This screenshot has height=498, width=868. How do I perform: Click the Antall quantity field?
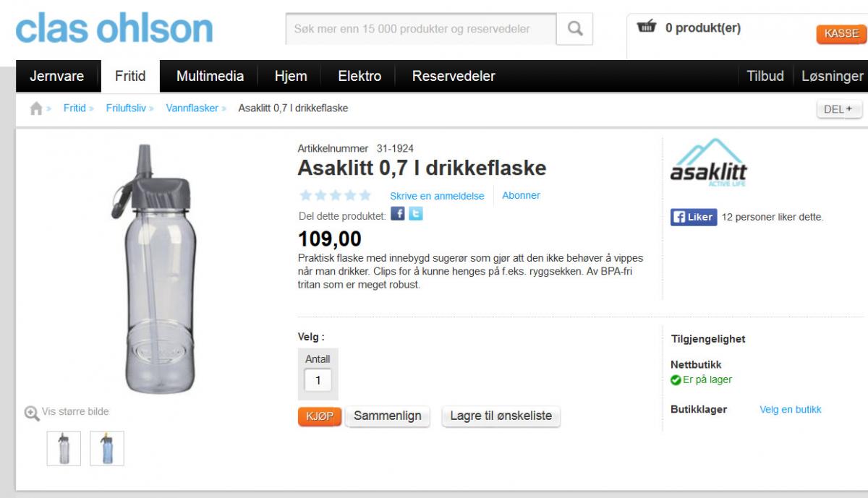[x=318, y=380]
